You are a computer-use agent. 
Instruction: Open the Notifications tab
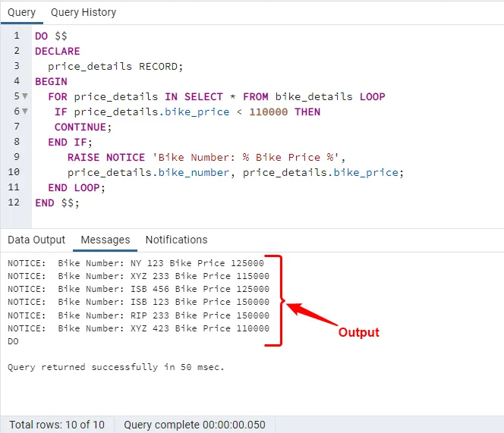176,240
